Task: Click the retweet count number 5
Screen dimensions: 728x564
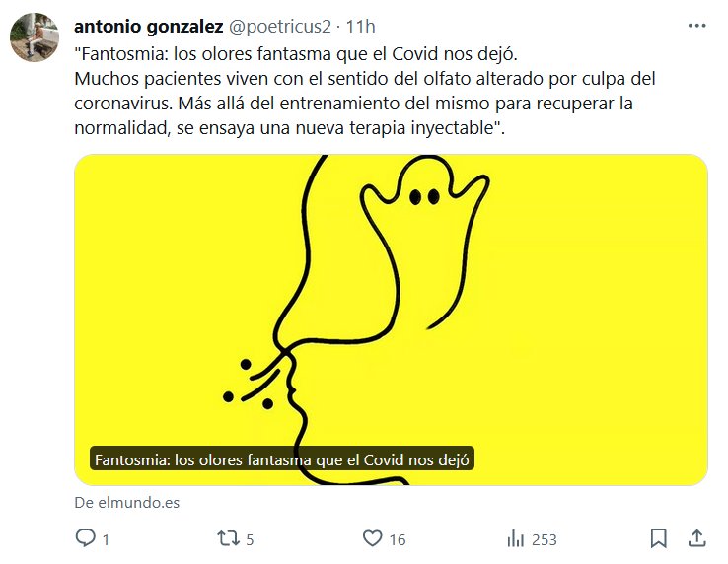Action: 250,540
